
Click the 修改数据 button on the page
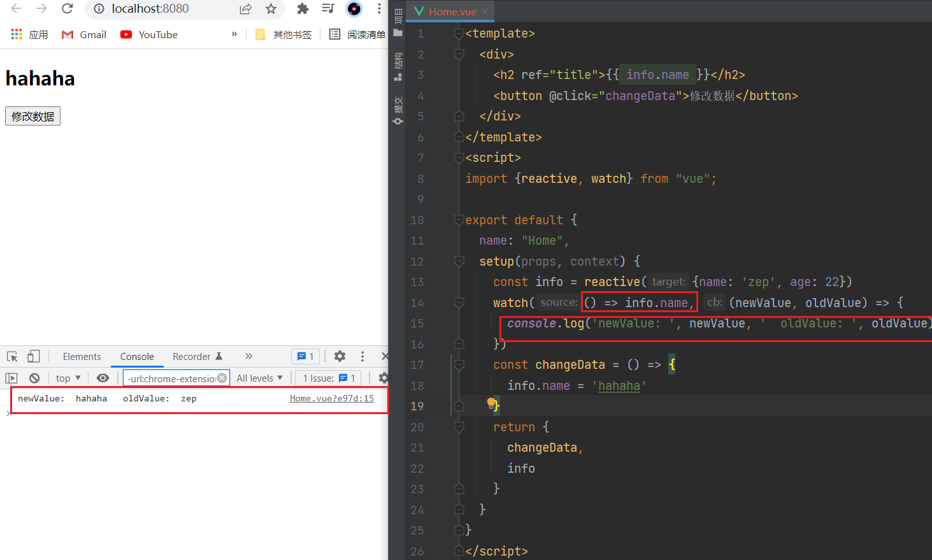[32, 116]
